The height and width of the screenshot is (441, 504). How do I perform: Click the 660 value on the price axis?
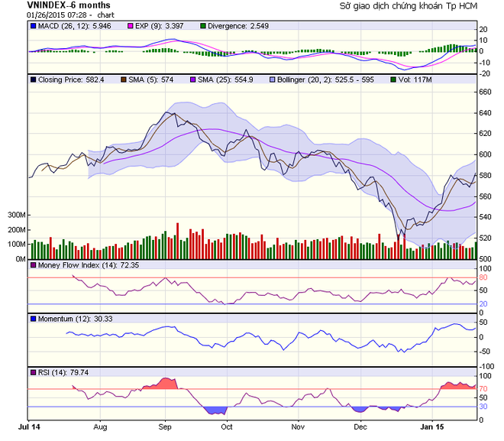485,92
